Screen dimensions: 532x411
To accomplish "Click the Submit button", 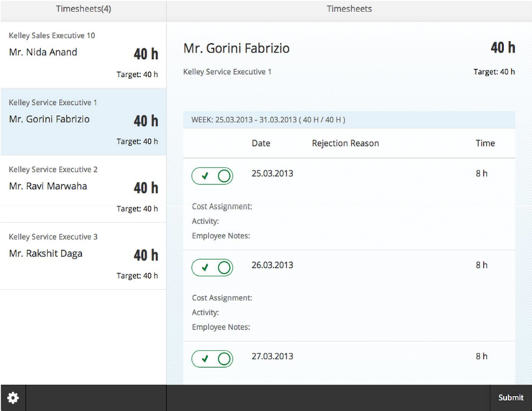I will point(510,397).
